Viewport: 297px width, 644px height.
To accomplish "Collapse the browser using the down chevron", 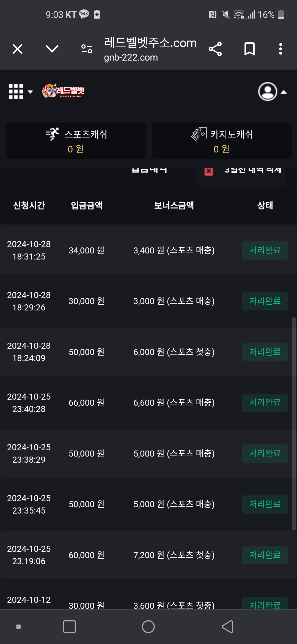I will [x=52, y=49].
